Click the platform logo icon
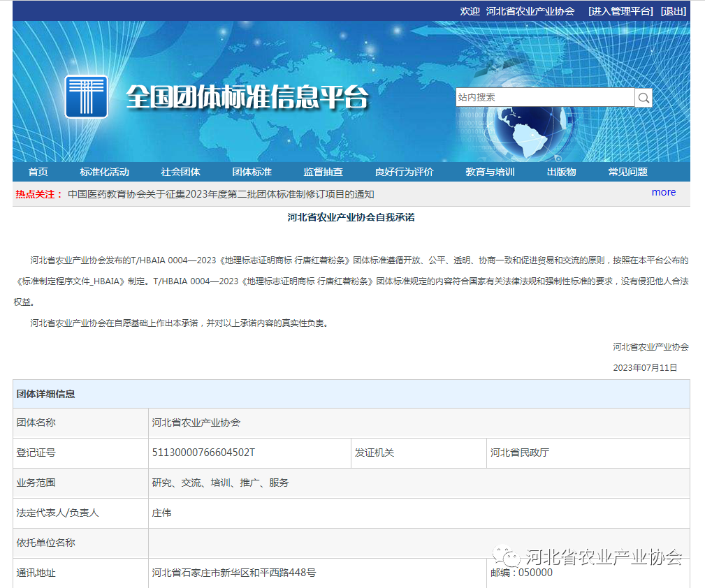The image size is (705, 588). [x=87, y=96]
